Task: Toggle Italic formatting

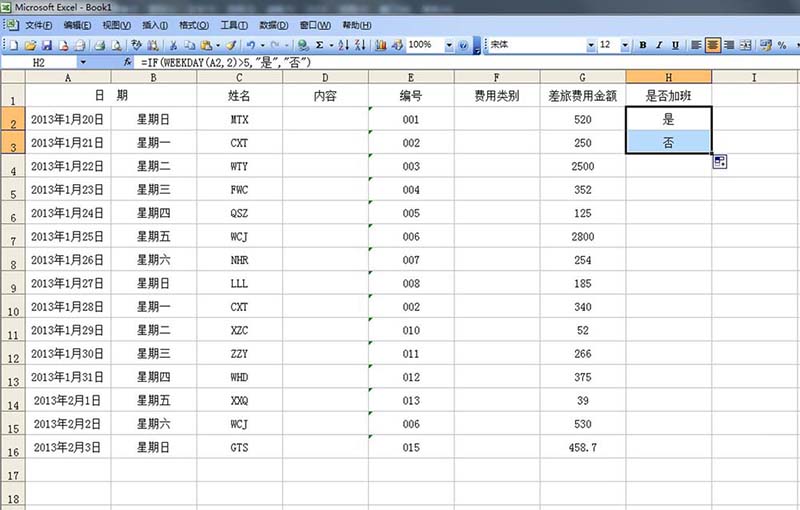Action: pos(659,45)
